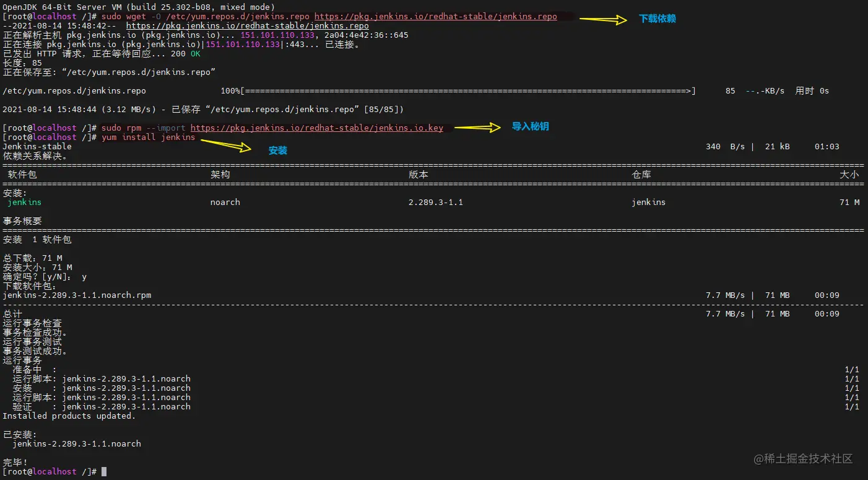Click the '完毕！' completion message
Viewport: 868px width, 480px height.
[x=15, y=463]
